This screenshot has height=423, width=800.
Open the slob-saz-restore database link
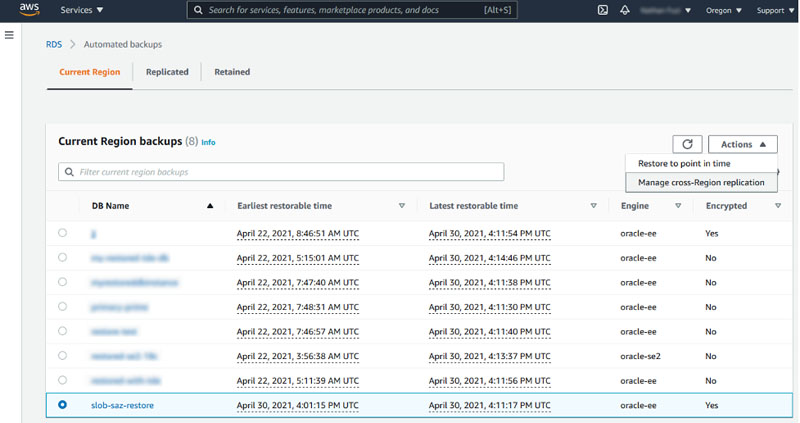click(122, 405)
